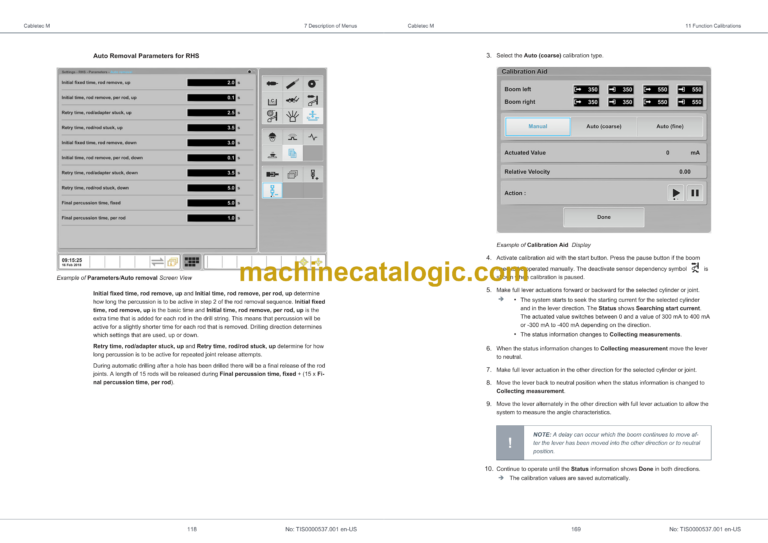The width and height of the screenshot is (768, 543).
Task: Open the keypad grid icon in bottom bar
Action: tap(192, 261)
